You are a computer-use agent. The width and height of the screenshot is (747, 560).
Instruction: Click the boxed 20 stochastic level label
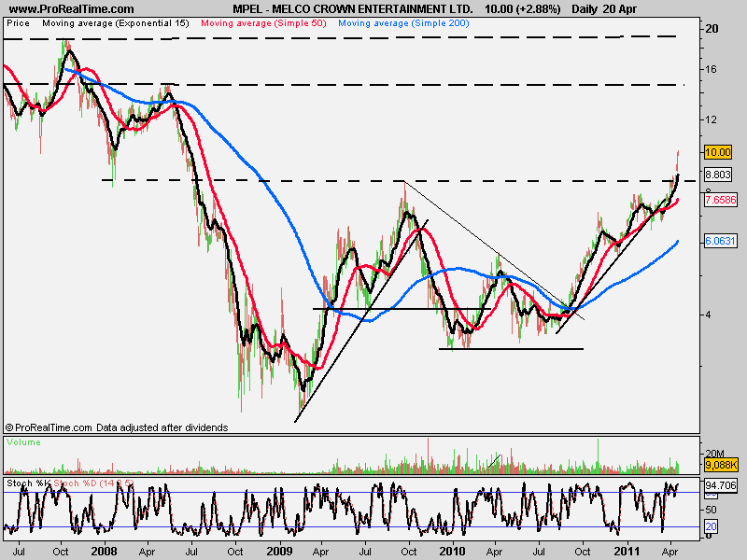(x=711, y=526)
